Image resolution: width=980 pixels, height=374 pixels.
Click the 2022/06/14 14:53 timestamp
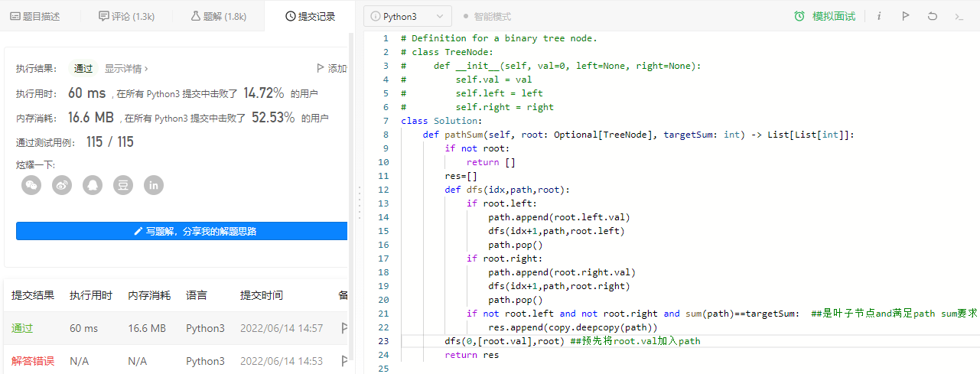pos(282,361)
